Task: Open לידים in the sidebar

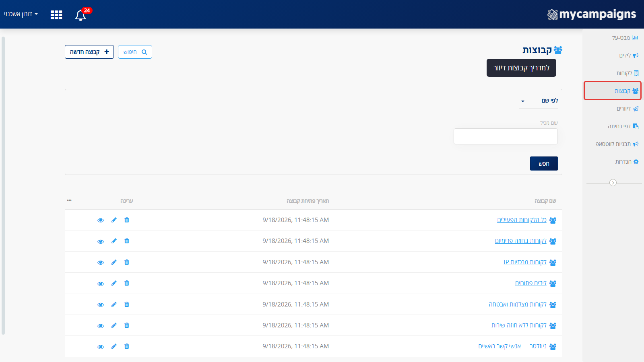Action: (628, 56)
